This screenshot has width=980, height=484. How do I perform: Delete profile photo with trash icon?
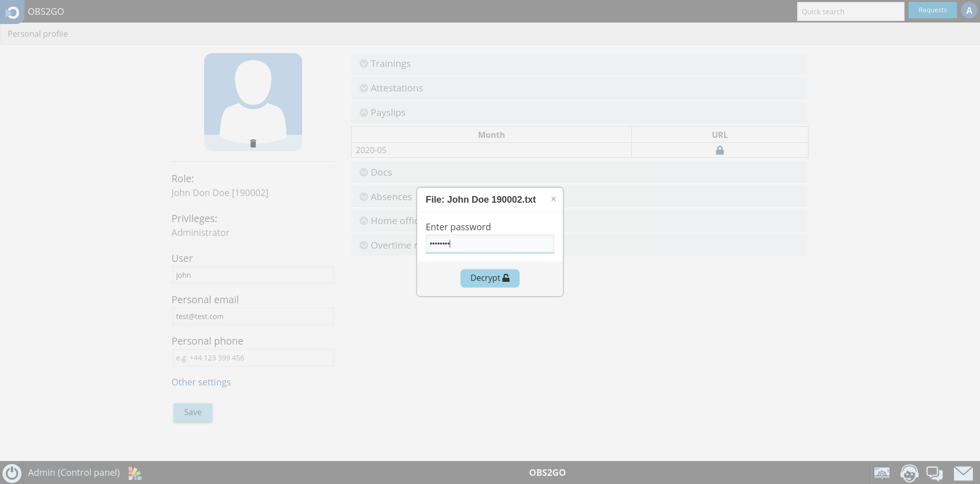253,143
